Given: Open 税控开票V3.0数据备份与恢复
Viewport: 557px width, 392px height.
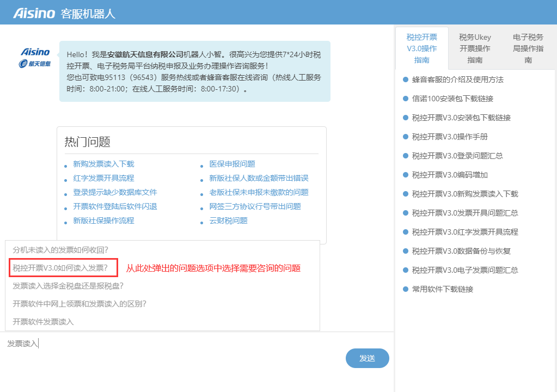Looking at the screenshot, I should [x=461, y=251].
